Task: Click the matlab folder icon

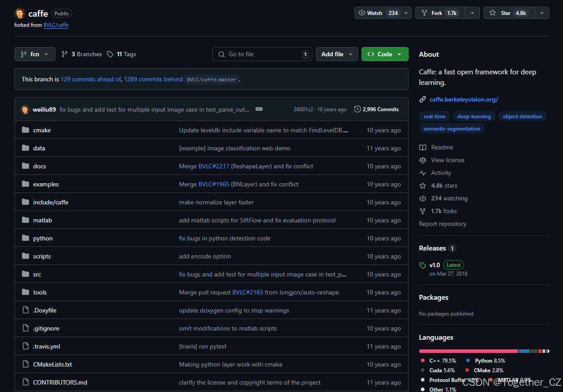Action: pyautogui.click(x=26, y=220)
